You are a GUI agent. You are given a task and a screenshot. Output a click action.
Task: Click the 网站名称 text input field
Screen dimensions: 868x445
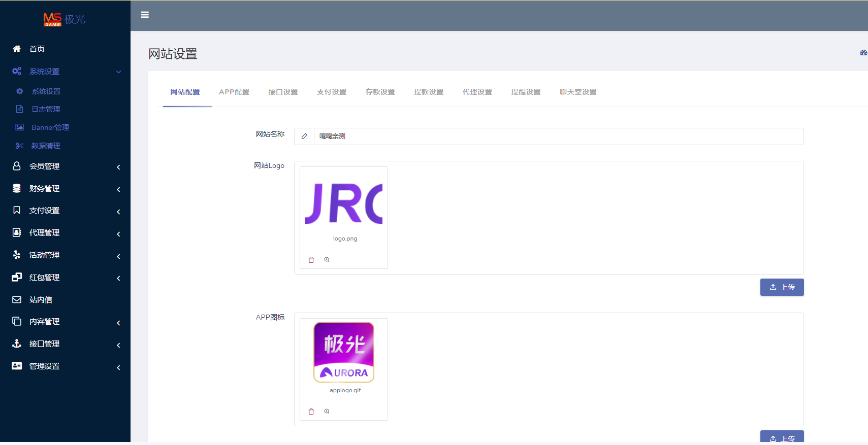(558, 136)
